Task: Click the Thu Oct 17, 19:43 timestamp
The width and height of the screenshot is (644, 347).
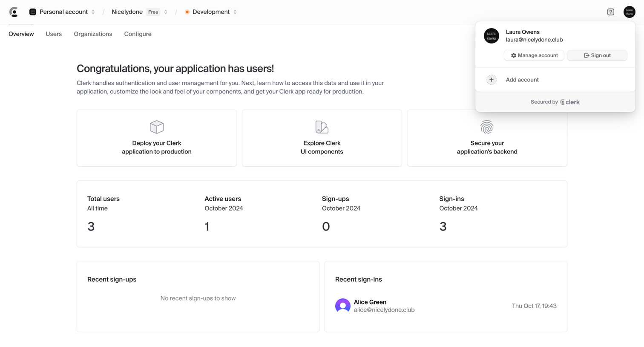Action: click(534, 306)
